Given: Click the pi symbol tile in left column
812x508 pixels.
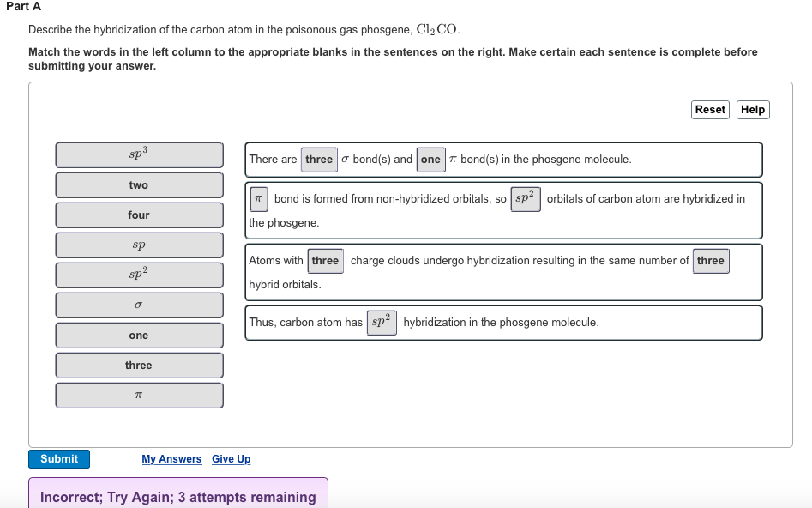Looking at the screenshot, I should pyautogui.click(x=139, y=396).
